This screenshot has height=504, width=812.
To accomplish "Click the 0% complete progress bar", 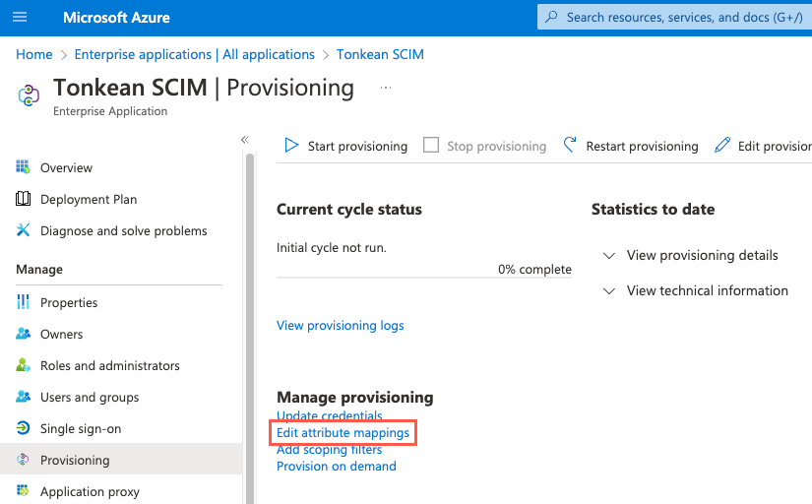I will point(424,279).
